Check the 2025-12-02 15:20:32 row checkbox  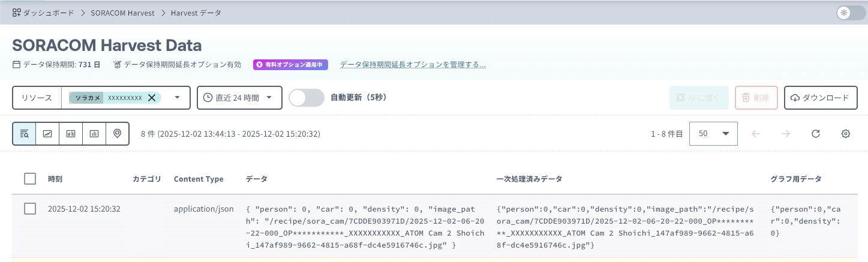[x=30, y=209]
